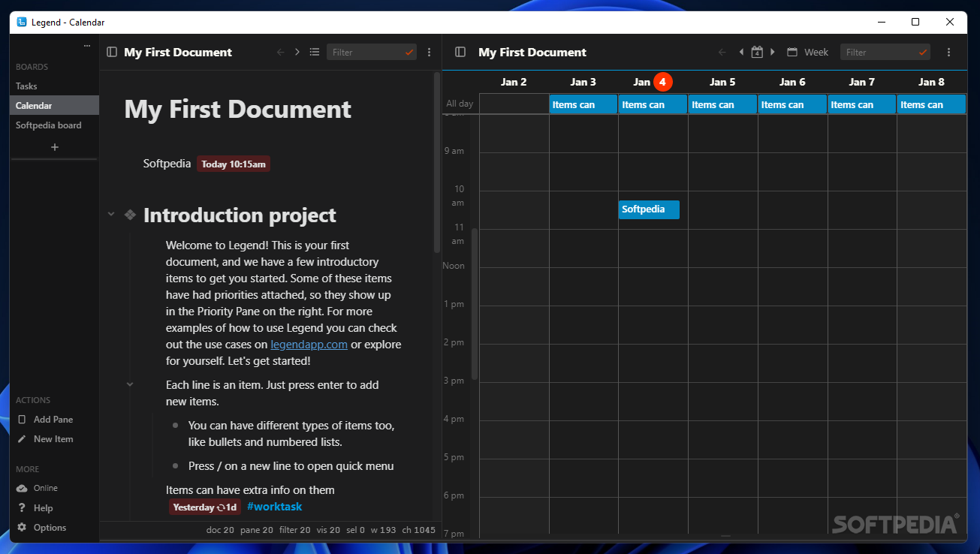This screenshot has height=554, width=980.
Task: Select the Jan 6 column header
Action: tap(792, 82)
